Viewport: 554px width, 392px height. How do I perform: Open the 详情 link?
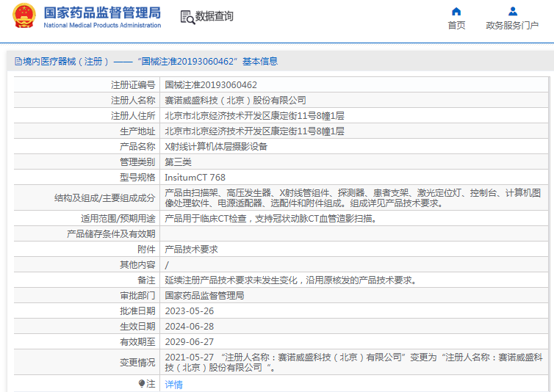click(x=173, y=384)
